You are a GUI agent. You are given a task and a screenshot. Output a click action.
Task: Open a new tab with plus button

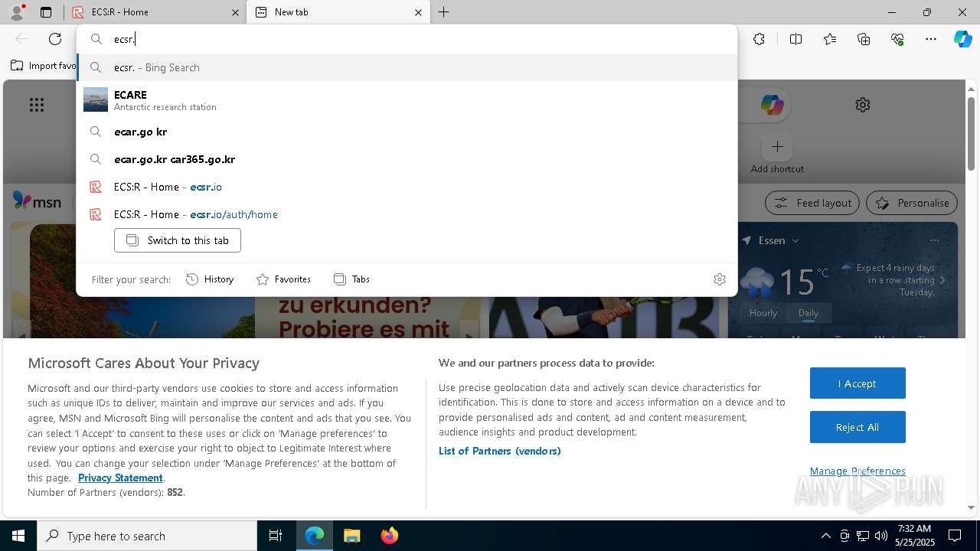tap(444, 12)
